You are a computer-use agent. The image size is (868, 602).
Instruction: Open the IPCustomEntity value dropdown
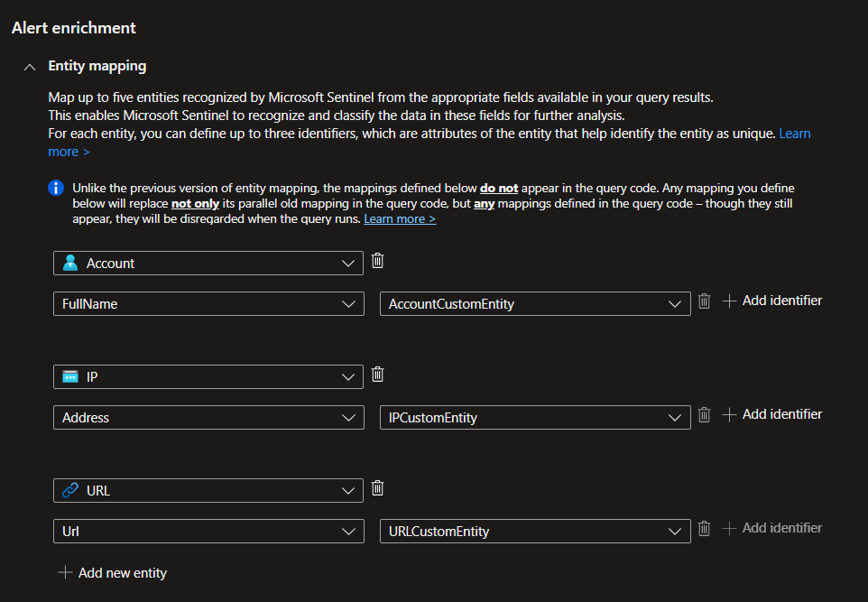pyautogui.click(x=535, y=418)
